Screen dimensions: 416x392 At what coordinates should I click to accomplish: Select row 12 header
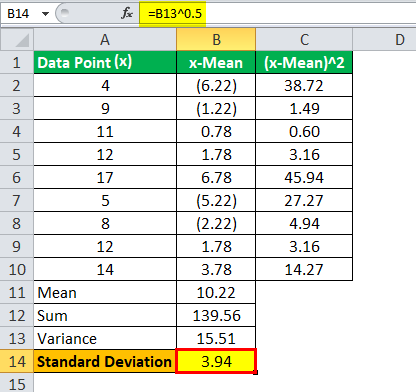pyautogui.click(x=17, y=315)
